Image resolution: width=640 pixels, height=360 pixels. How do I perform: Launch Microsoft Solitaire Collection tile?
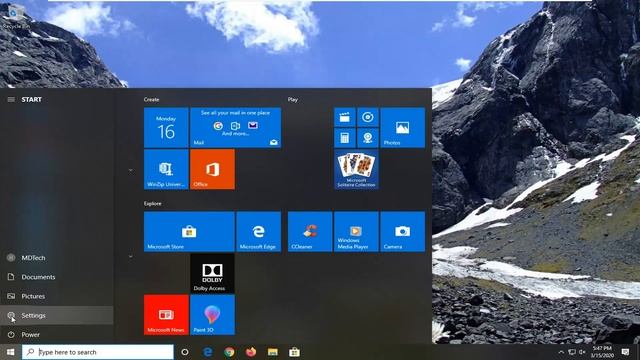coord(356,169)
